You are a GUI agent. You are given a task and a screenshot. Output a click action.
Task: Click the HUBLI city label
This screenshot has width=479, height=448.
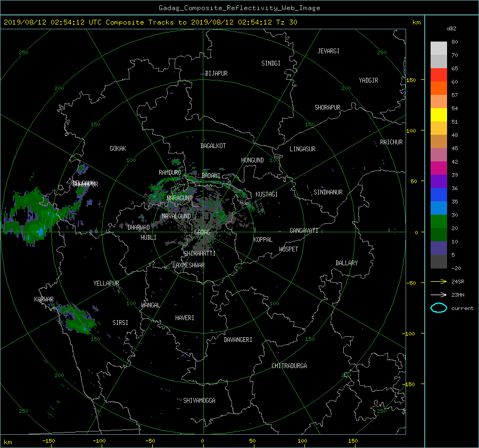[148, 238]
